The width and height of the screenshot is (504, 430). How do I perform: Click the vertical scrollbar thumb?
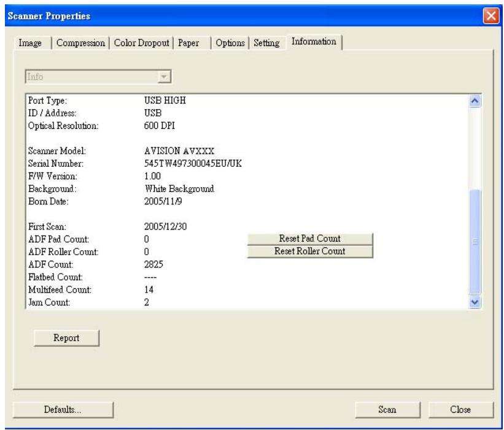tap(475, 242)
